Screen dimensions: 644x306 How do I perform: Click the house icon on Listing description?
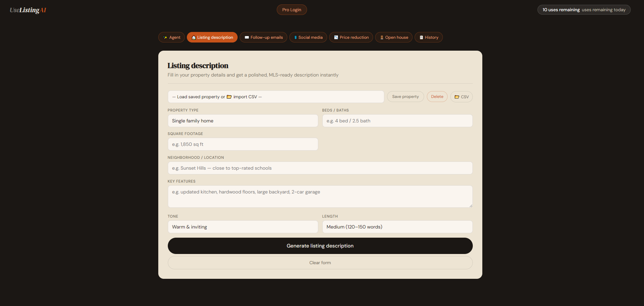coord(194,37)
